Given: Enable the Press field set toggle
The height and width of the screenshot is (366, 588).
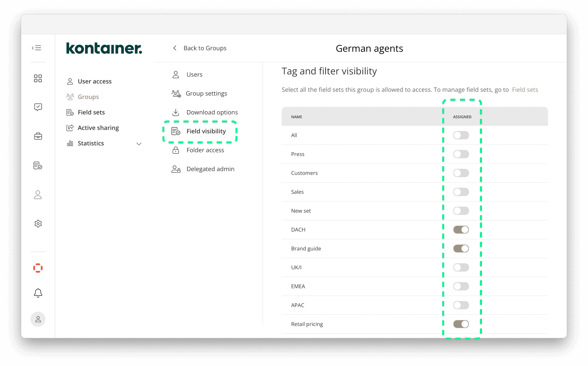Looking at the screenshot, I should (x=461, y=154).
